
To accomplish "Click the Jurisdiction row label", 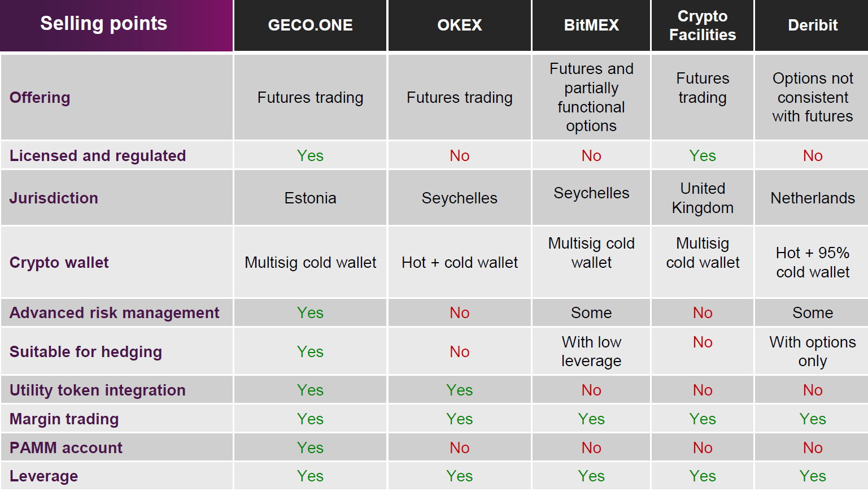I will pos(54,198).
